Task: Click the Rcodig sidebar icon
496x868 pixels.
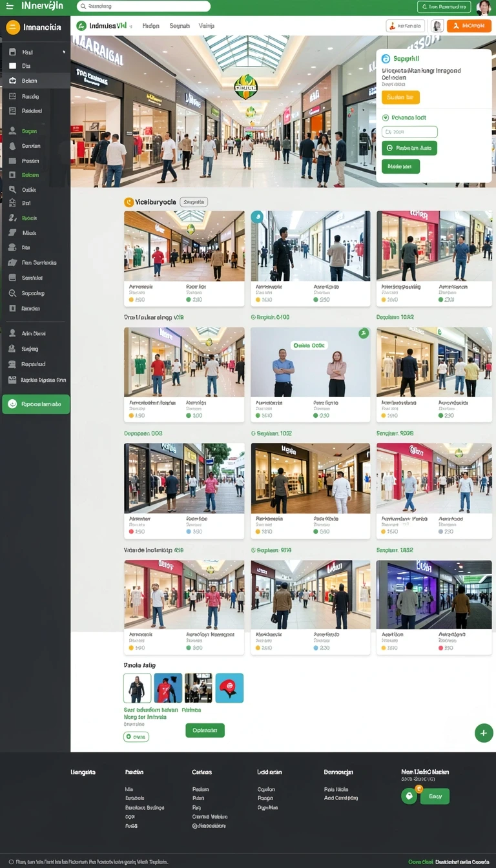Action: (x=12, y=96)
